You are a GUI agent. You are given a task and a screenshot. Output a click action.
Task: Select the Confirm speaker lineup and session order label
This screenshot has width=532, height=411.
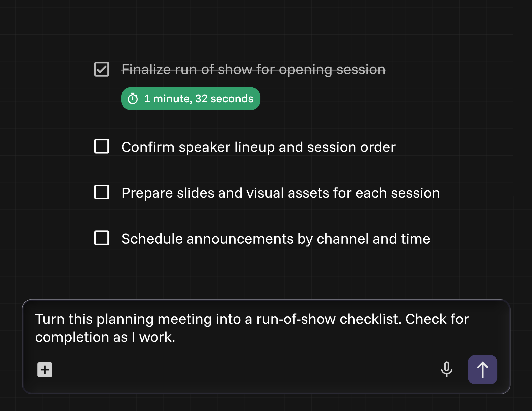point(258,147)
